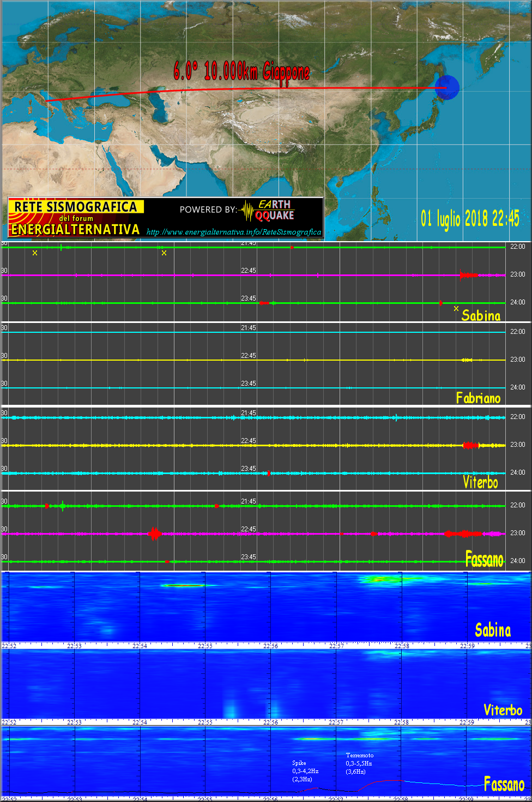Click the red event burst on Viterbo's 22:45 trace
This screenshot has width=532, height=802.
pos(470,445)
